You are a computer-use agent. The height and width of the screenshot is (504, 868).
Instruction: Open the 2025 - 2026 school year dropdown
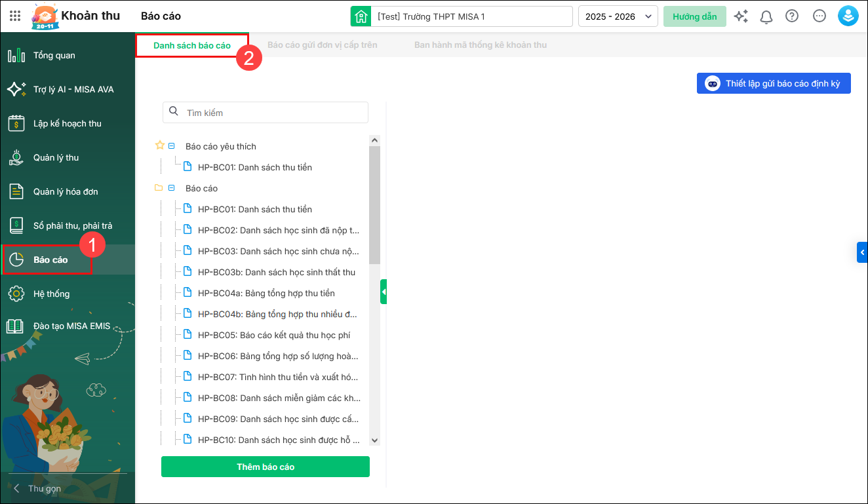coord(618,16)
